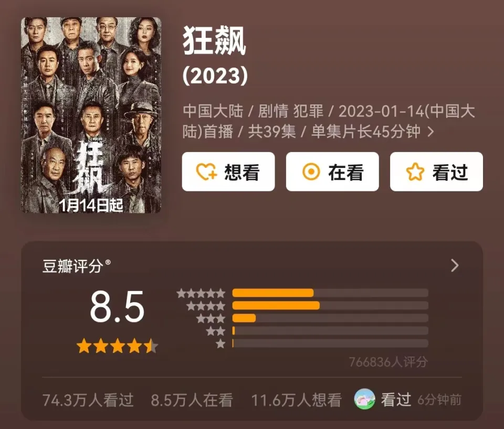Screen dimensions: 504x429
Task: Open the 8.5万人在看 list
Action: (x=192, y=400)
